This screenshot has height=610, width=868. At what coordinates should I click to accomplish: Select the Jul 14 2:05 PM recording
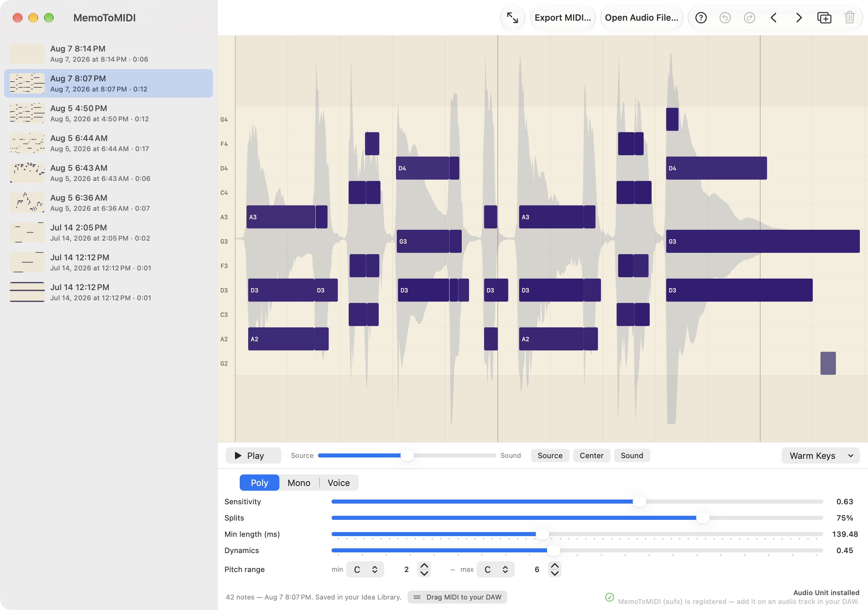108,233
